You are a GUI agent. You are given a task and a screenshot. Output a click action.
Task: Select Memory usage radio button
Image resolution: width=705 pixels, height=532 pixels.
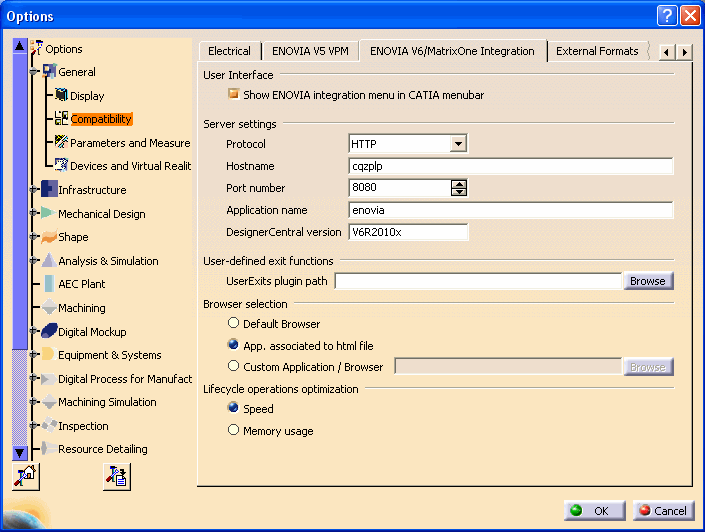click(233, 430)
